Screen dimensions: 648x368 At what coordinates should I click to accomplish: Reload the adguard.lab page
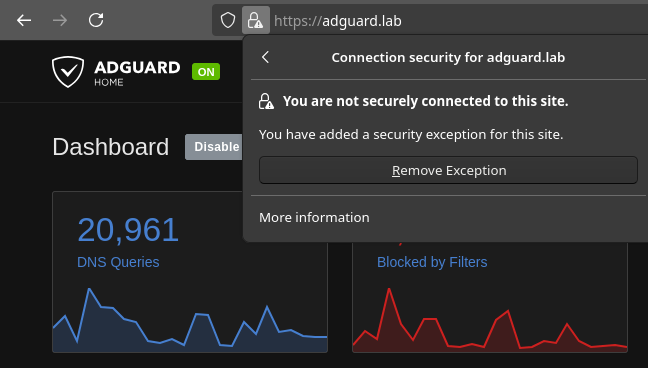[x=96, y=20]
